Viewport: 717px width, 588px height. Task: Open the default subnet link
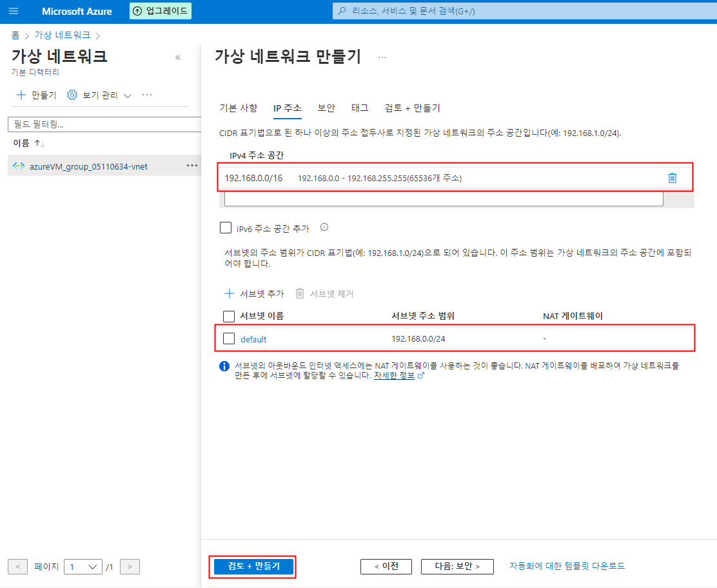click(253, 339)
